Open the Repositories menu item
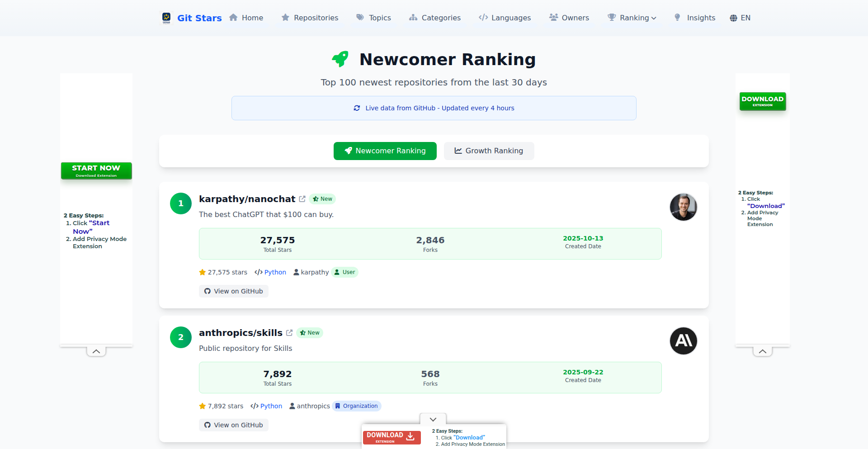Screen dimensions: 868x449 tap(310, 18)
